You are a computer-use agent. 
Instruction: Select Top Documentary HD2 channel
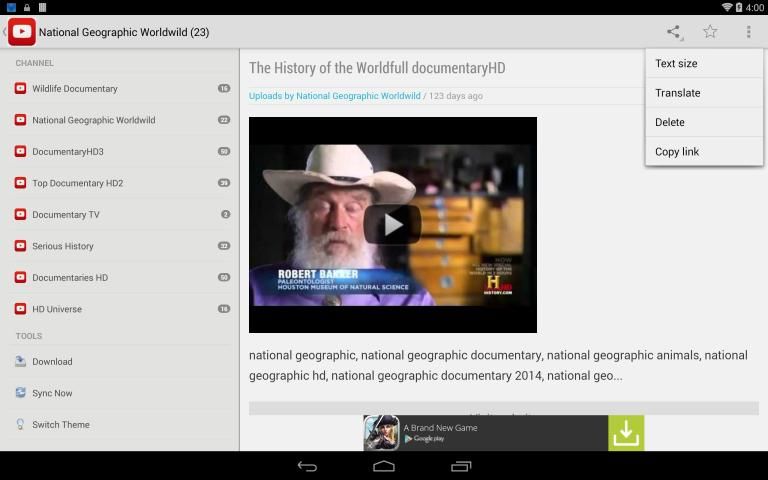77,183
